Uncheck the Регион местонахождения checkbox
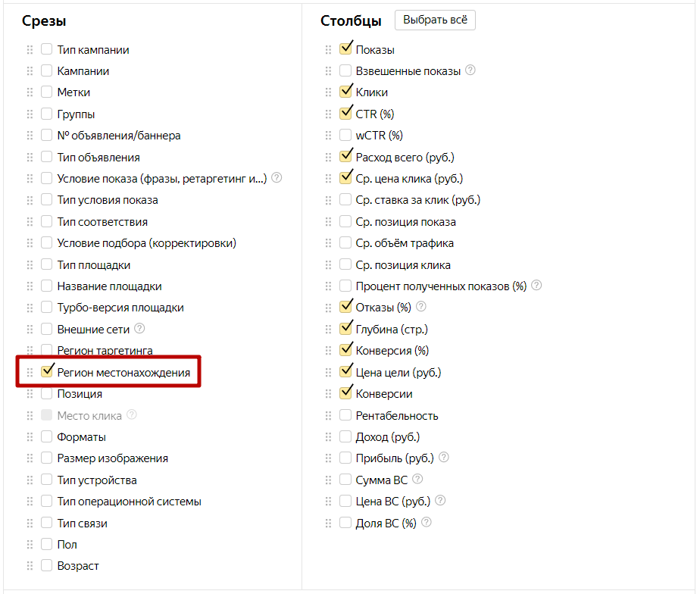Screen dimensions: 700x594 (47, 372)
